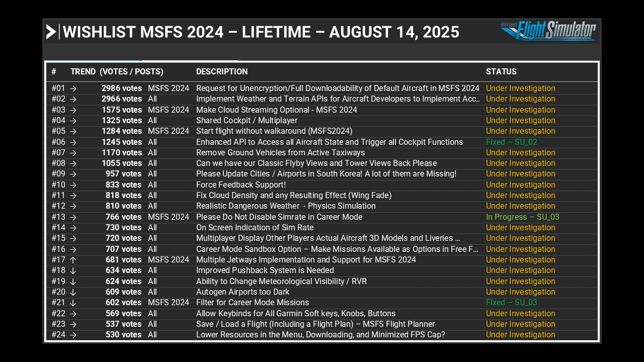Click 'Save / Load a Flight' entry
The height and width of the screenshot is (362, 644).
(315, 324)
